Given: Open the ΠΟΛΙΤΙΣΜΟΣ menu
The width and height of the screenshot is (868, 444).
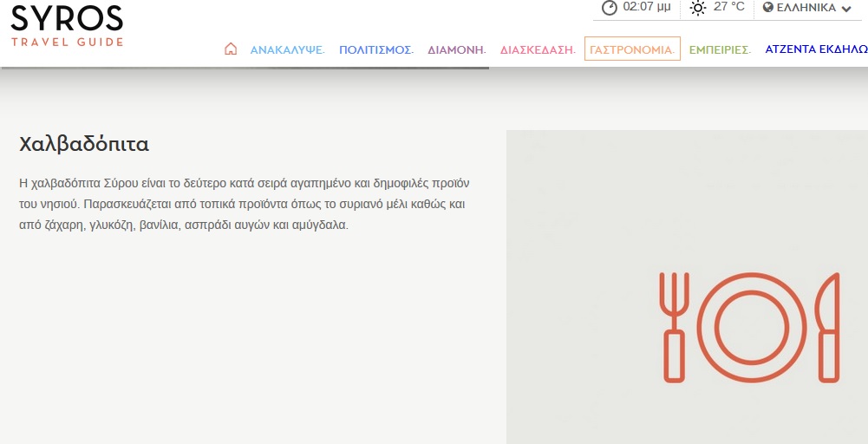Looking at the screenshot, I should [x=376, y=50].
